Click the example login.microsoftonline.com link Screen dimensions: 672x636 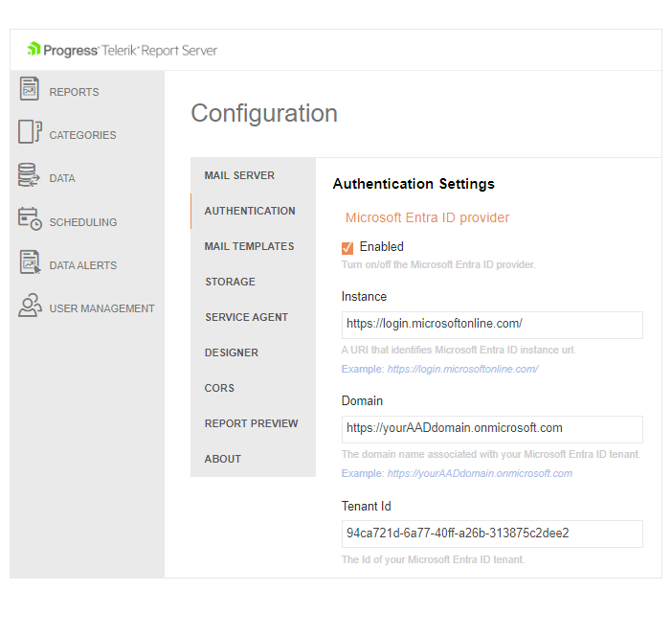pos(463,370)
